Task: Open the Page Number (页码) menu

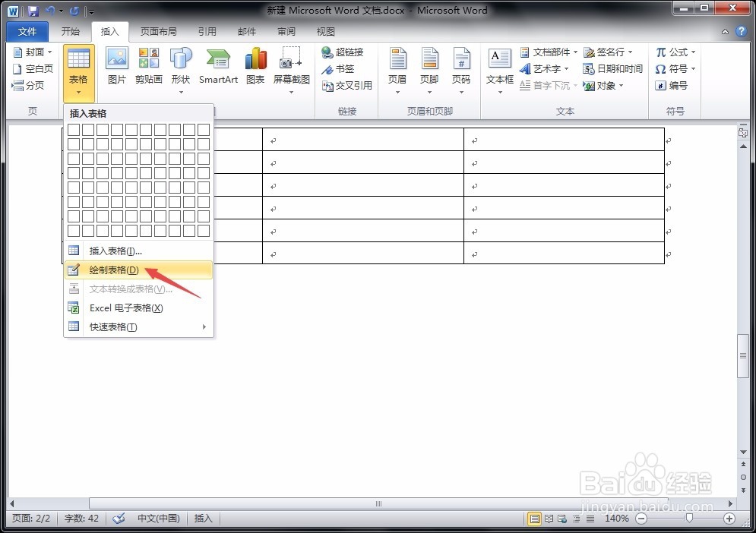Action: point(461,71)
